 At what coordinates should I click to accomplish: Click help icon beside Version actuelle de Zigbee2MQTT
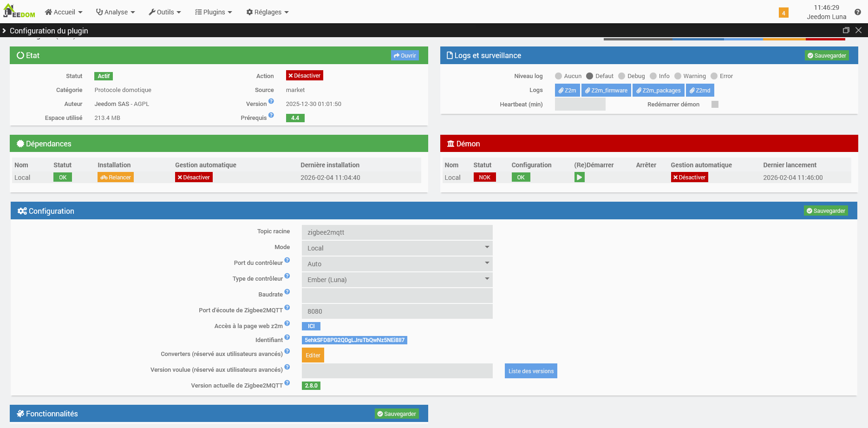287,383
